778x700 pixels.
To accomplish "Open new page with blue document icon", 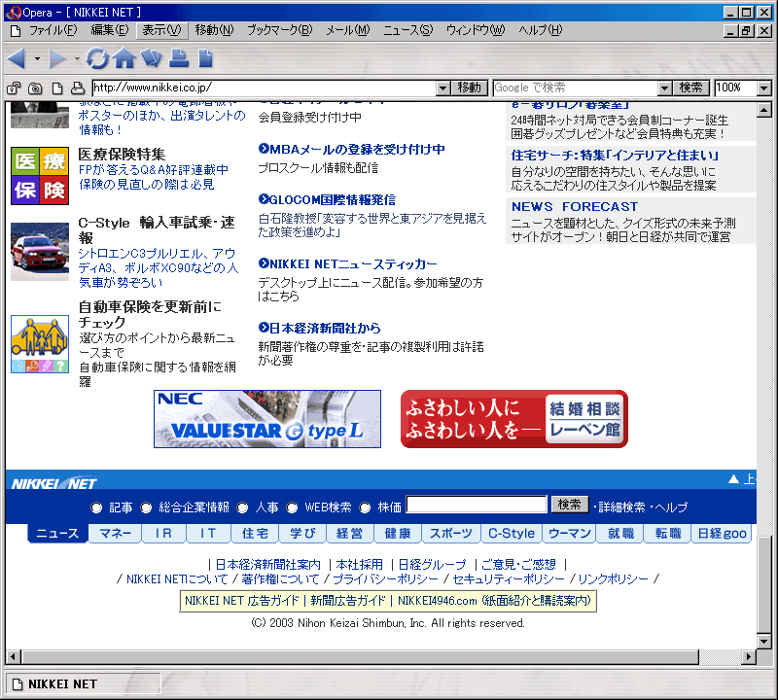I will [x=205, y=58].
